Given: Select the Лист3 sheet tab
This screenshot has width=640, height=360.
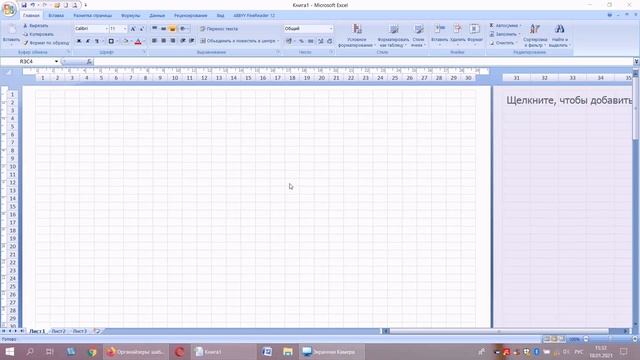Looking at the screenshot, I should click(x=80, y=331).
